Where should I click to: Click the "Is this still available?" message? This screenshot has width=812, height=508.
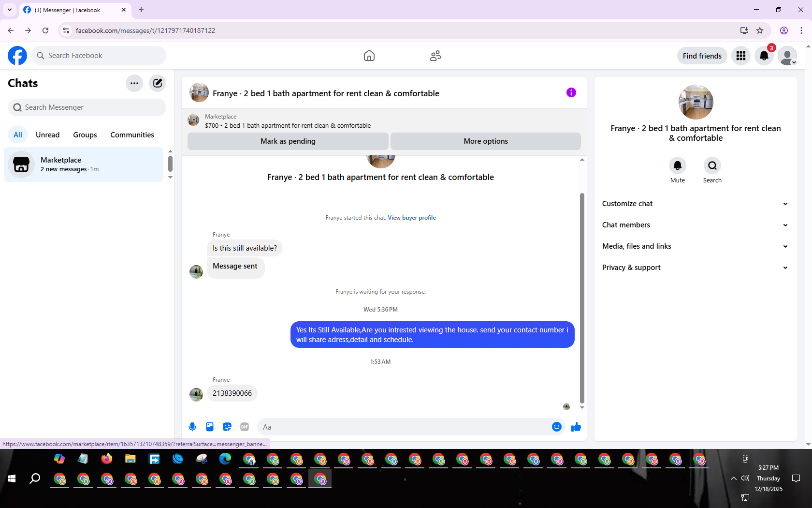click(245, 248)
